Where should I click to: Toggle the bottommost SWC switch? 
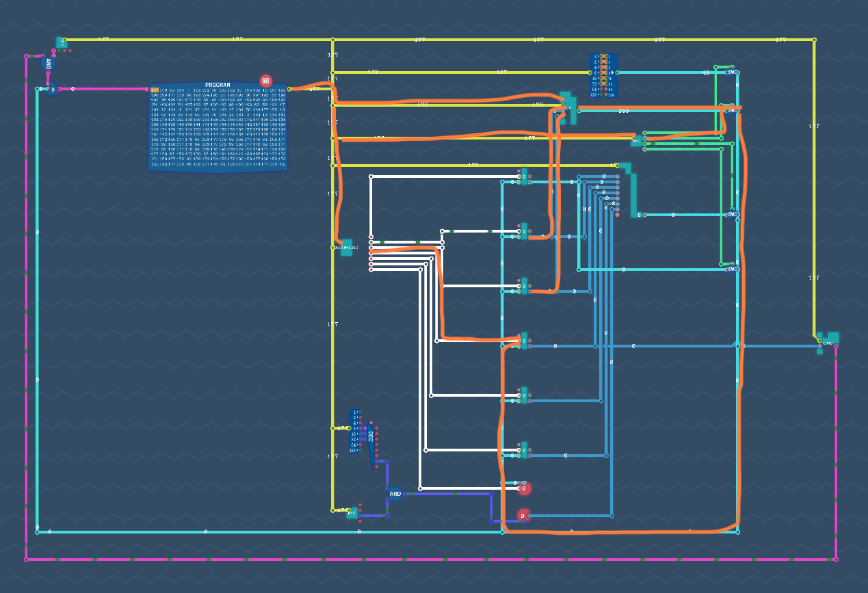pos(733,268)
